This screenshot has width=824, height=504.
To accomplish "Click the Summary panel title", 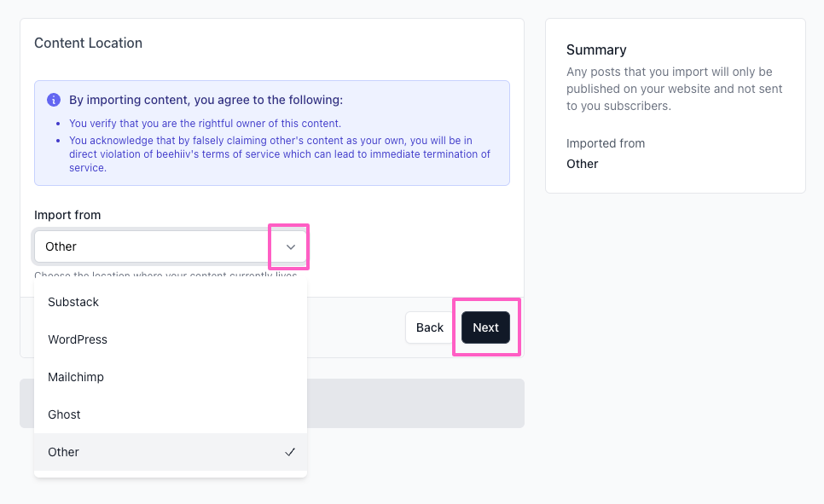I will [596, 49].
